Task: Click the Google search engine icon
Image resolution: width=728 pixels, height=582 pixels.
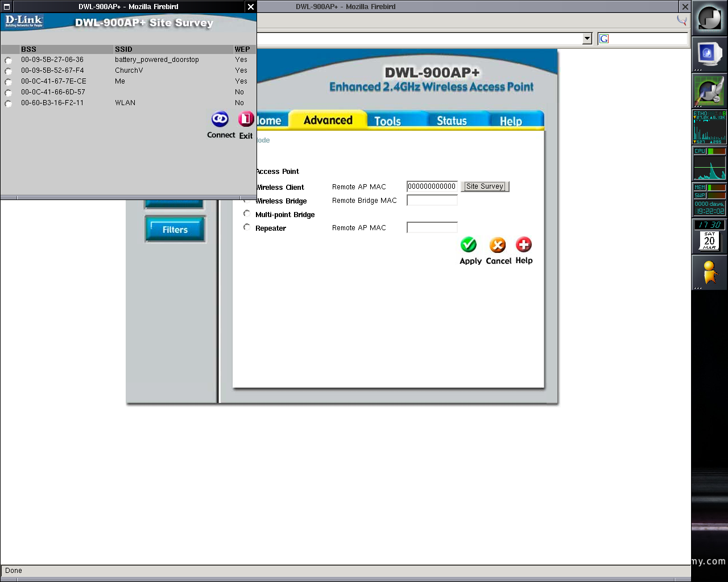Action: (604, 39)
